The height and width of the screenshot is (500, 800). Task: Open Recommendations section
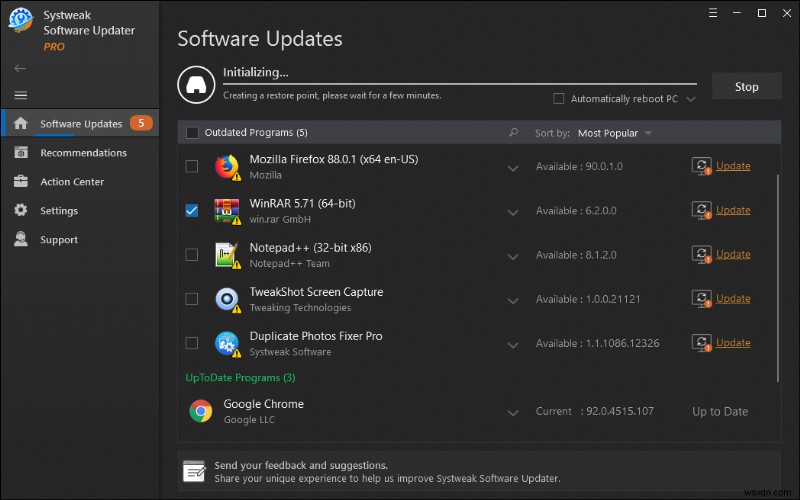click(80, 152)
